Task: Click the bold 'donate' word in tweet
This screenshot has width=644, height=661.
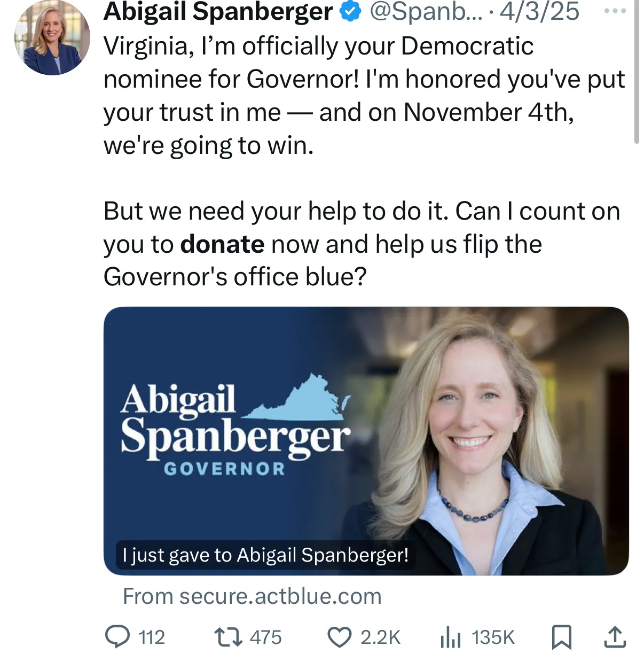Action: tap(222, 244)
